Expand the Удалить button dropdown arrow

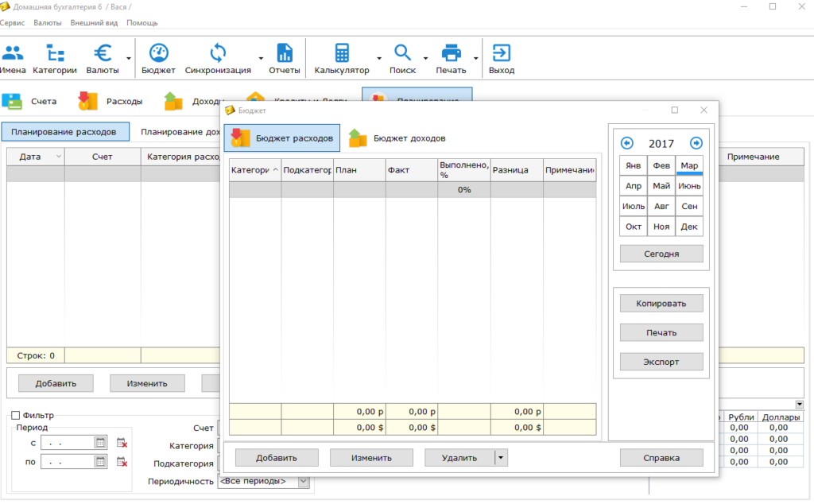tap(501, 457)
